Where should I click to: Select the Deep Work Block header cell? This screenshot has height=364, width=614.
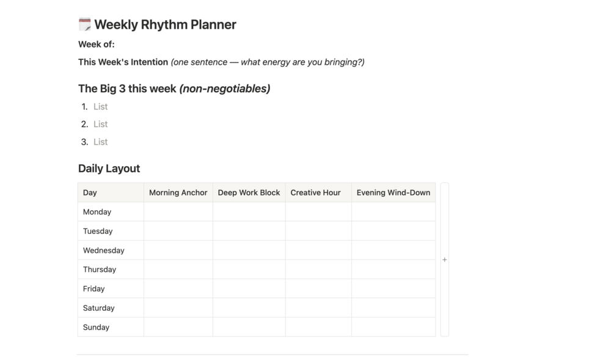(249, 192)
